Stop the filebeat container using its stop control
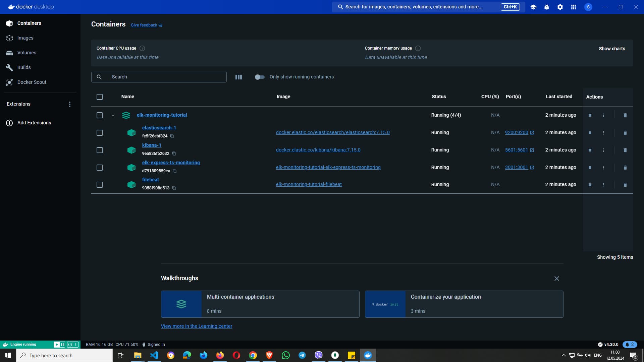The image size is (644, 362). point(589,184)
